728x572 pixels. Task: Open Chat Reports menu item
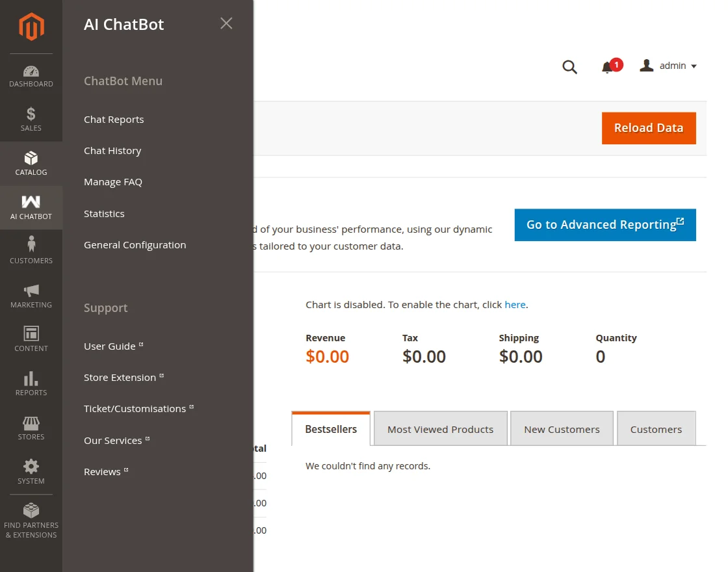click(114, 120)
